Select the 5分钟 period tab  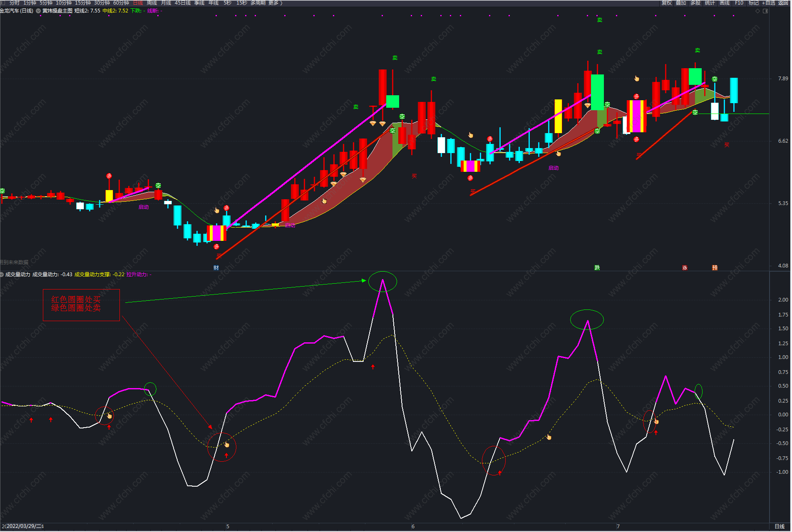click(46, 3)
